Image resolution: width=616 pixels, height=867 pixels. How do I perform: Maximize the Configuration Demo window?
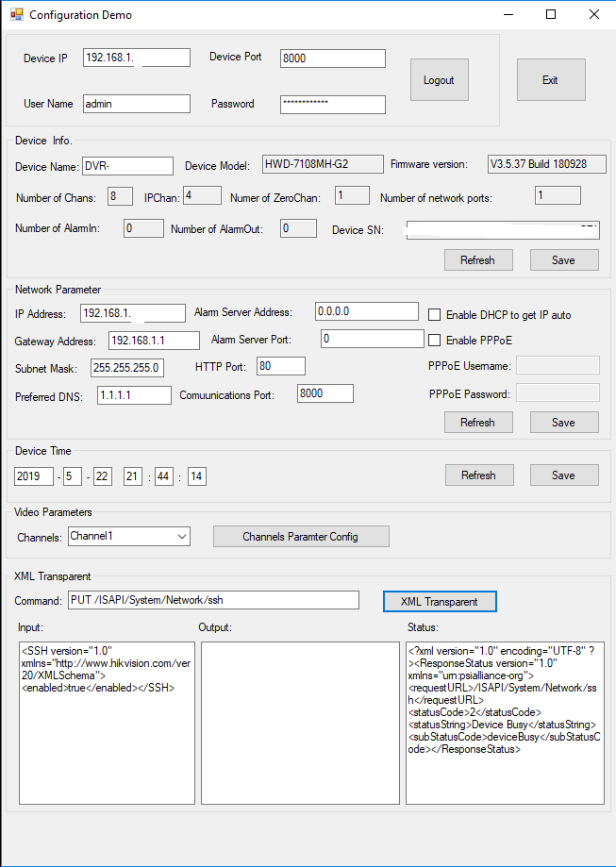[x=551, y=15]
